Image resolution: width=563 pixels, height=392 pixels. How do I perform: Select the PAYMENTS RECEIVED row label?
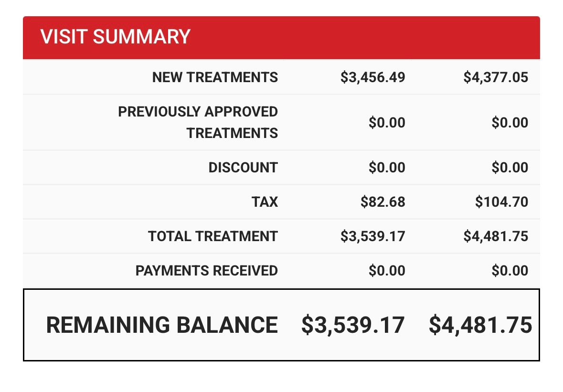coord(207,271)
